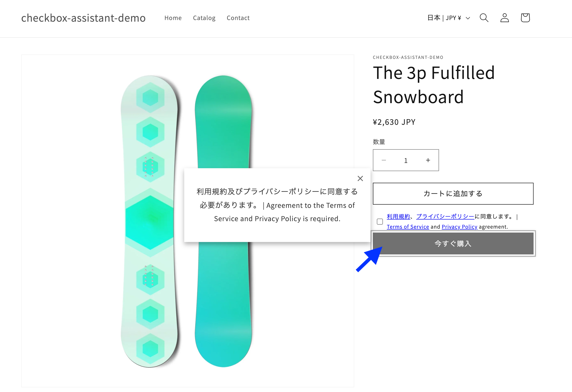Click the quantity number input field
572x392 pixels.
tap(406, 160)
